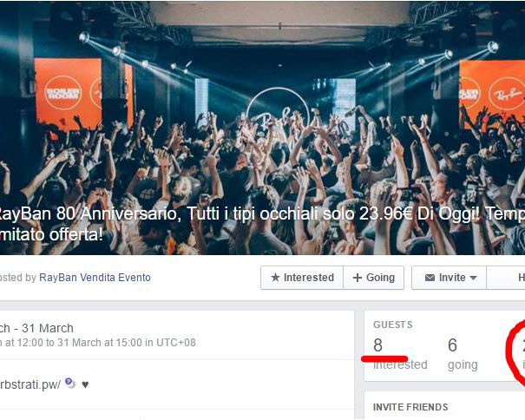Click the partially visible button right of Invite
Screen dimensions: 525x420
(x=506, y=278)
